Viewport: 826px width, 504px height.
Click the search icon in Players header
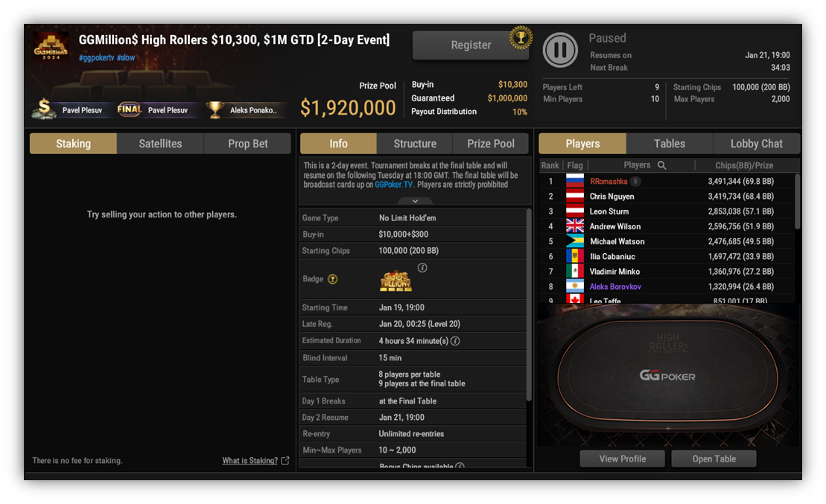click(662, 165)
